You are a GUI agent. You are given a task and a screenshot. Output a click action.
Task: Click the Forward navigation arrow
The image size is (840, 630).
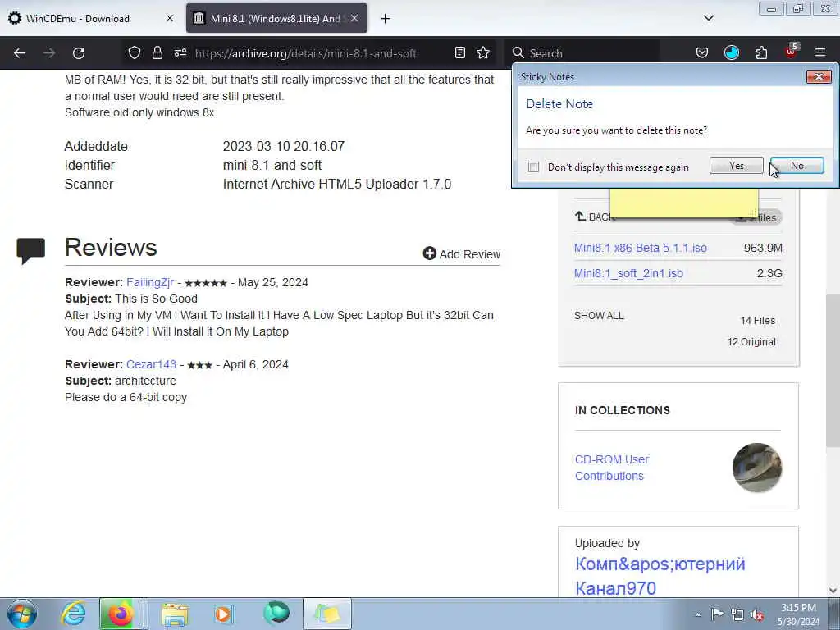point(49,53)
